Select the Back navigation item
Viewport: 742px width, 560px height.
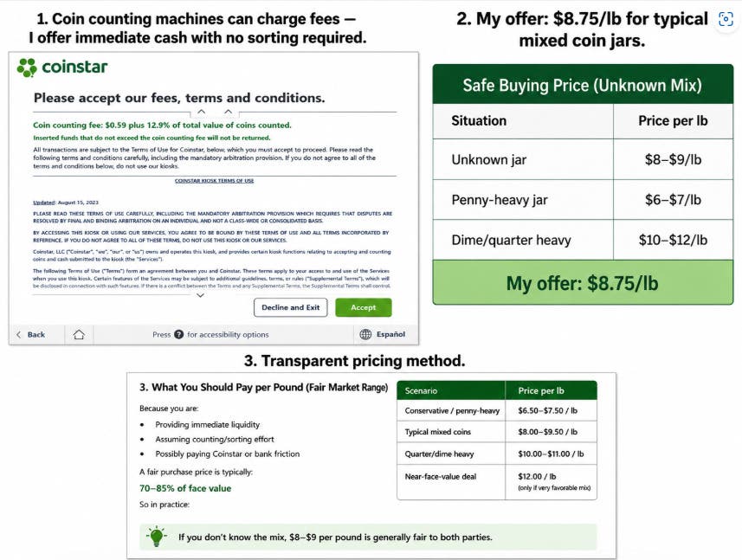click(31, 334)
